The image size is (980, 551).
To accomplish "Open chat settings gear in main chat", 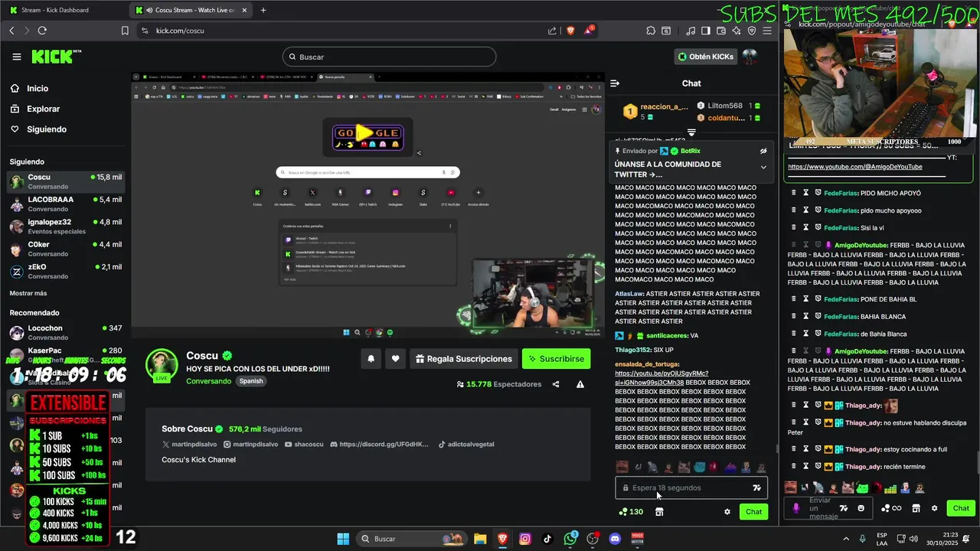I will pyautogui.click(x=727, y=512).
